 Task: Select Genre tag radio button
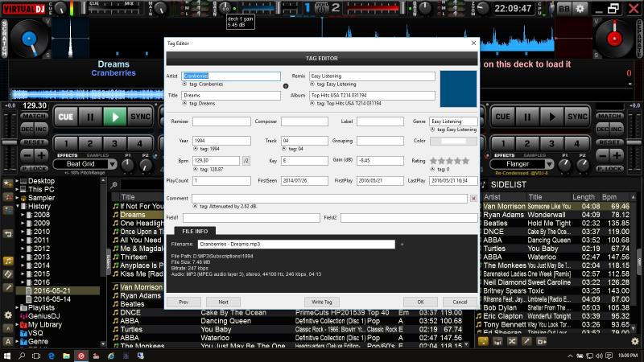pyautogui.click(x=432, y=130)
